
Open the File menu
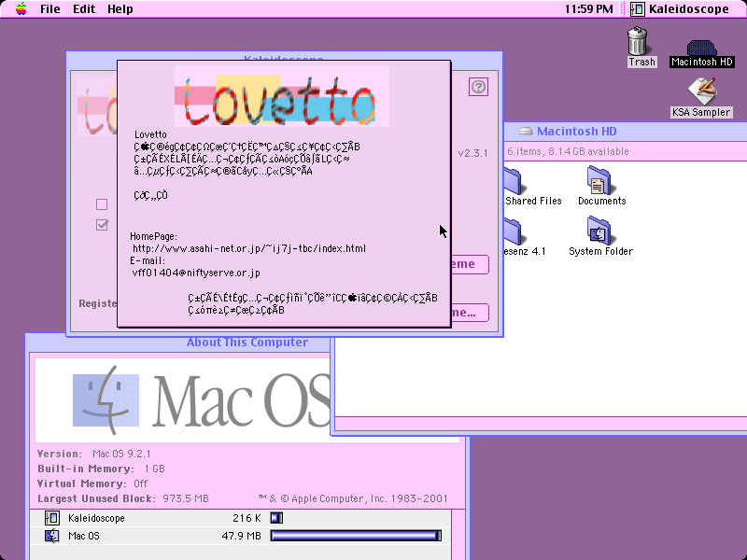coord(50,9)
